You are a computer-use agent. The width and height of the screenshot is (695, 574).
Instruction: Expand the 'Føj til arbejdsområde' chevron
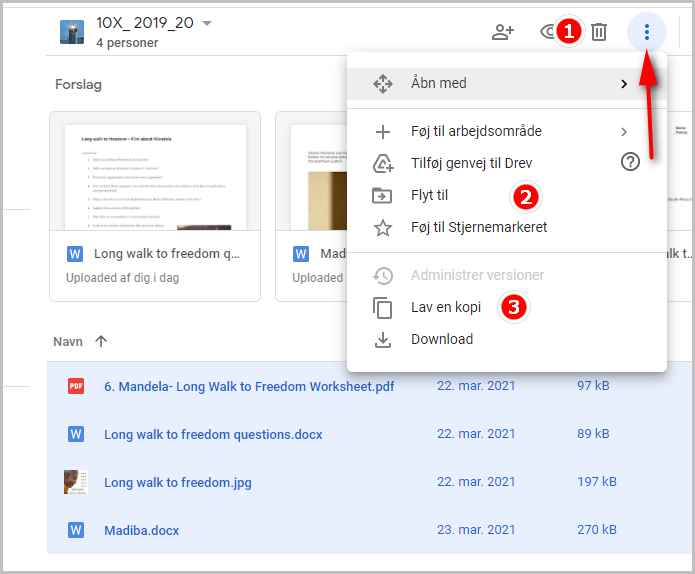point(624,132)
